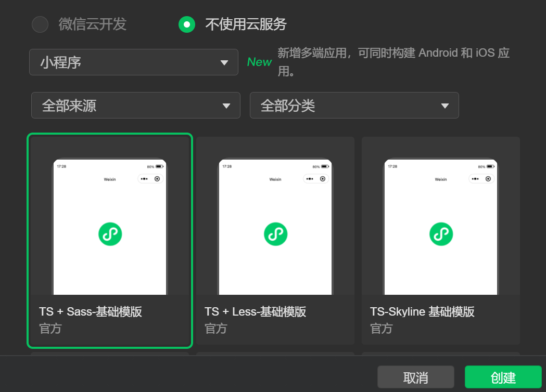
Task: Click 官方 label under TS + Less template
Action: coord(216,329)
